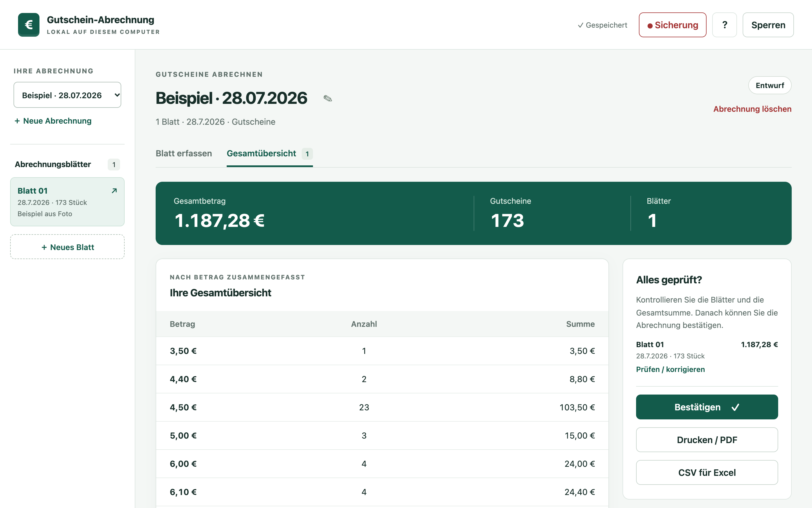
Task: Click the 6,00 € Betrag cell
Action: coord(183,464)
